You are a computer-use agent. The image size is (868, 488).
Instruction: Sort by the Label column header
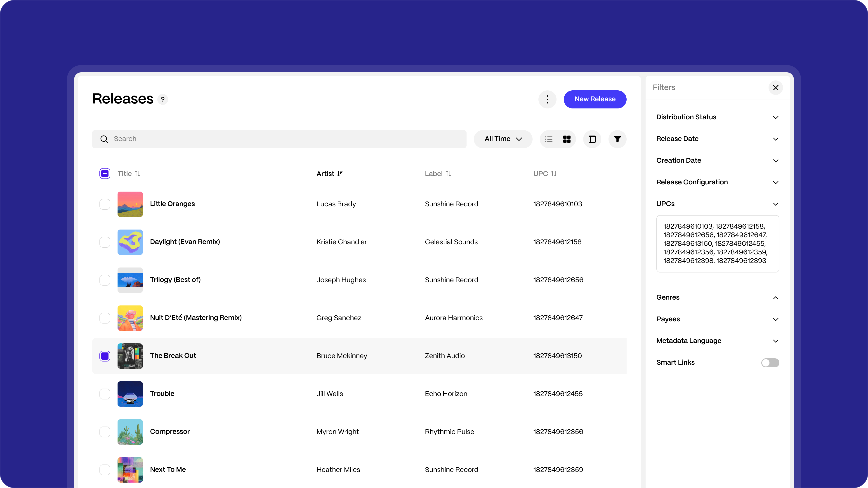[x=438, y=174]
